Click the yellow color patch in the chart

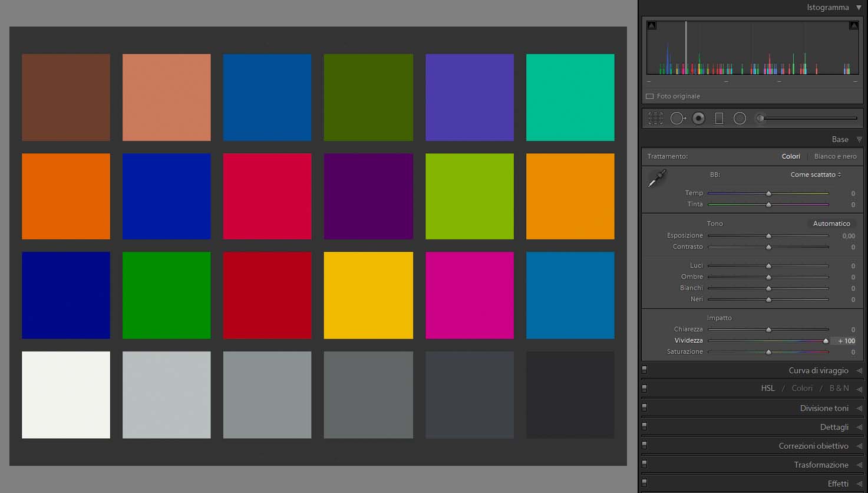click(368, 295)
